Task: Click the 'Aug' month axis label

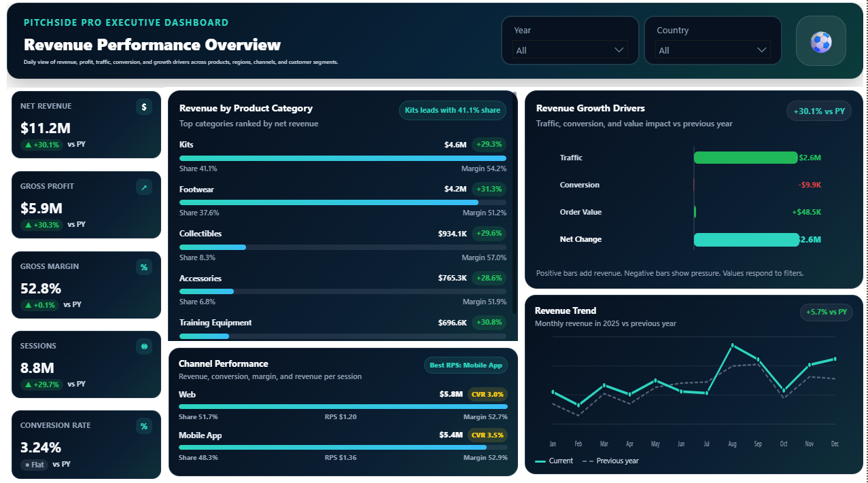Action: (x=732, y=444)
